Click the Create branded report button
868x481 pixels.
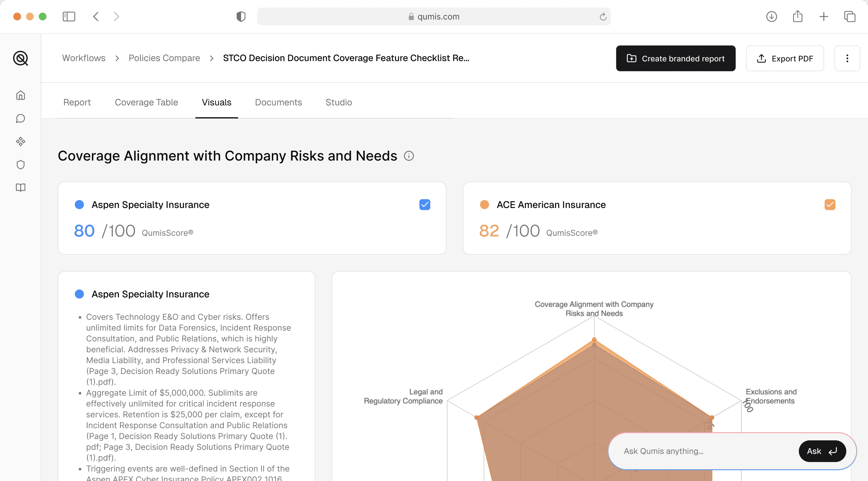[x=676, y=58]
